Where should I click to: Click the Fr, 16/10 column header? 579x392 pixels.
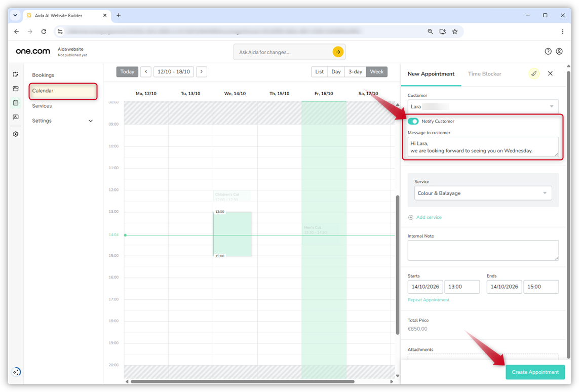324,94
